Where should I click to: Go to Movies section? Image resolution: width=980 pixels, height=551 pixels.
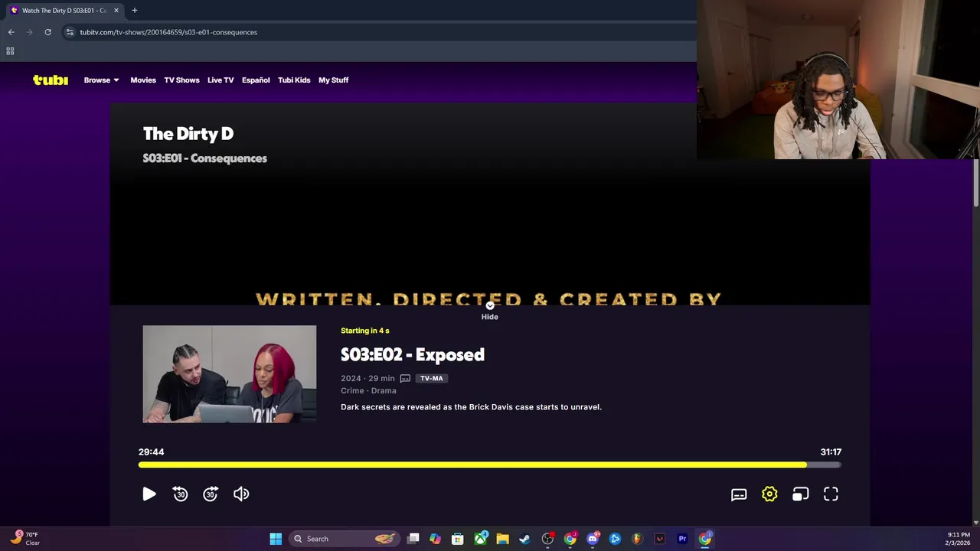[143, 80]
